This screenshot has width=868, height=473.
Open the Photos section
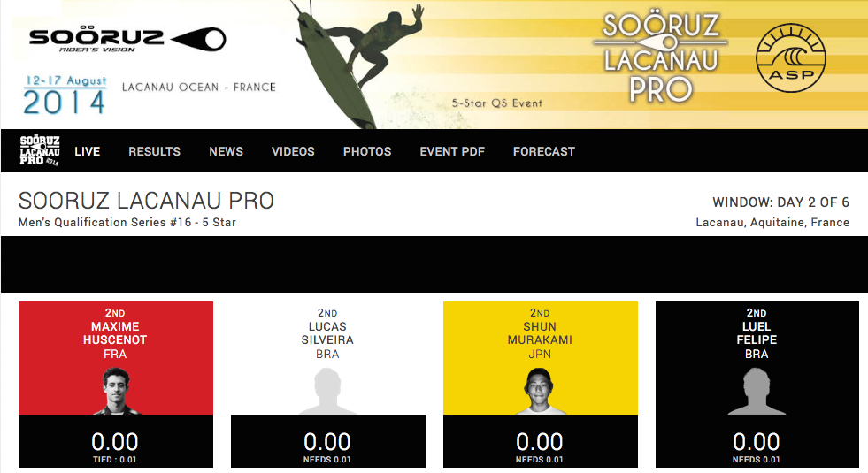pos(367,151)
